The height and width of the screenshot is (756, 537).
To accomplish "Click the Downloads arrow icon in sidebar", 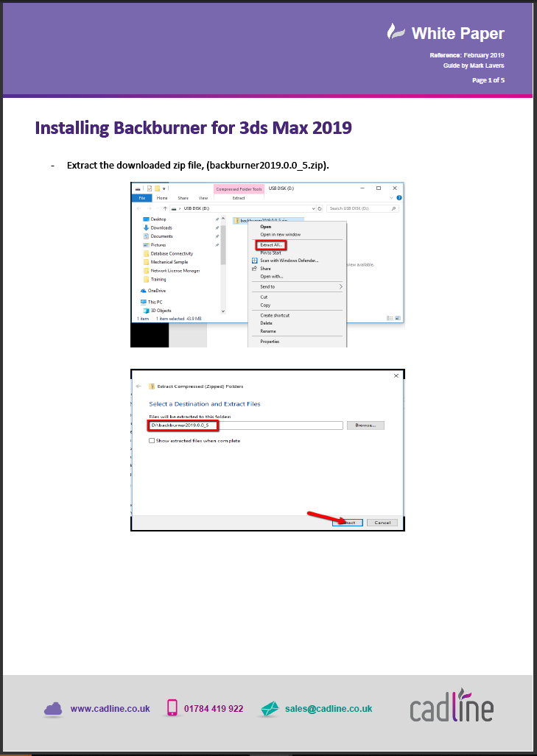I will click(146, 227).
